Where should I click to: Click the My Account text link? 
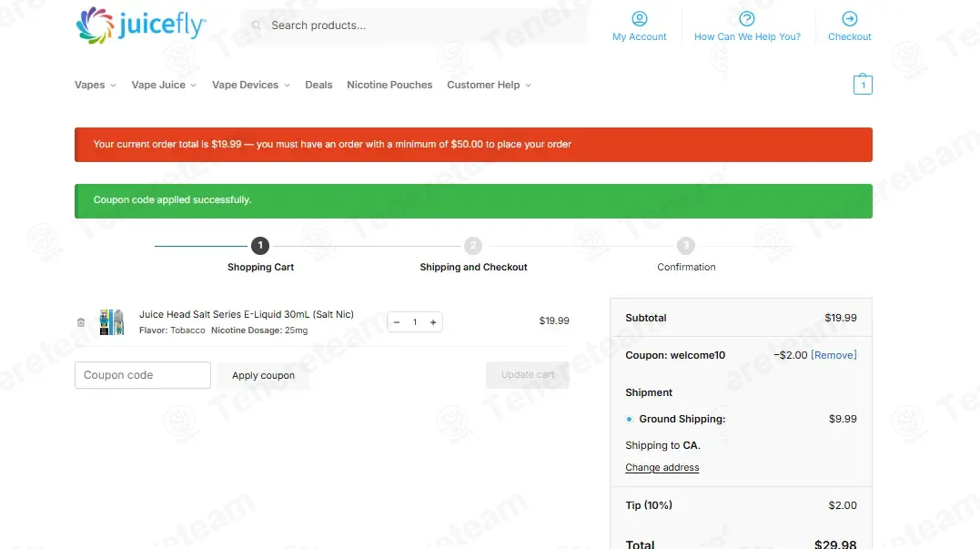(640, 37)
